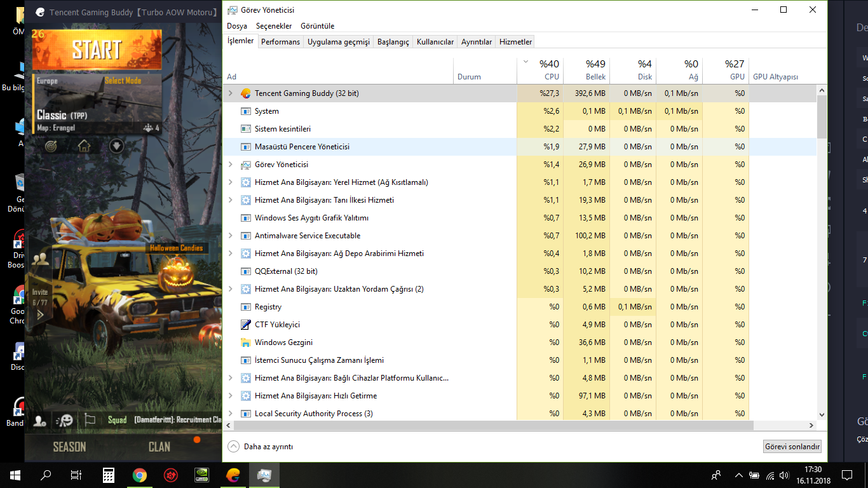
Task: Collapse details with Daha az ayrıntı
Action: click(261, 447)
